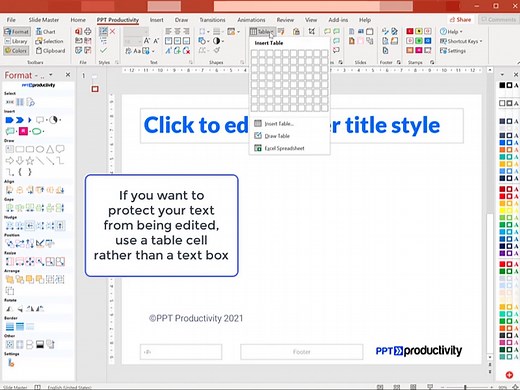Expand the Shortcut Keys dropdown
Screen dimensions: 520x390
(x=461, y=41)
